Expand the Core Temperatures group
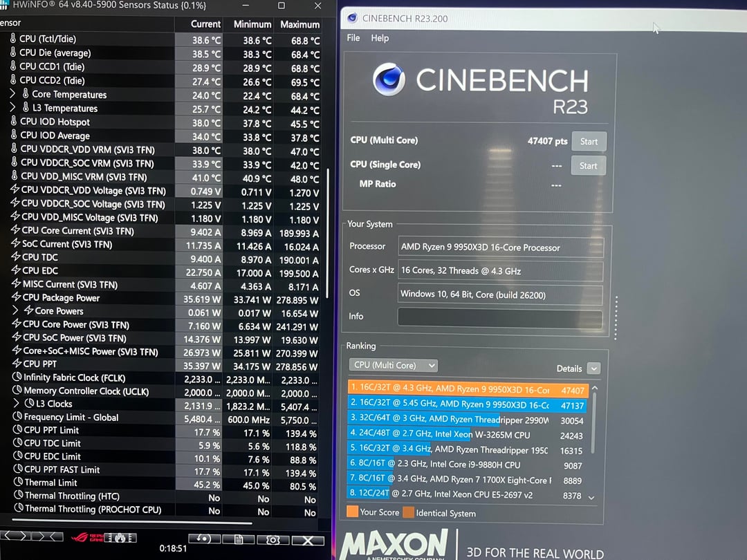Image resolution: width=747 pixels, height=560 pixels. tap(12, 93)
